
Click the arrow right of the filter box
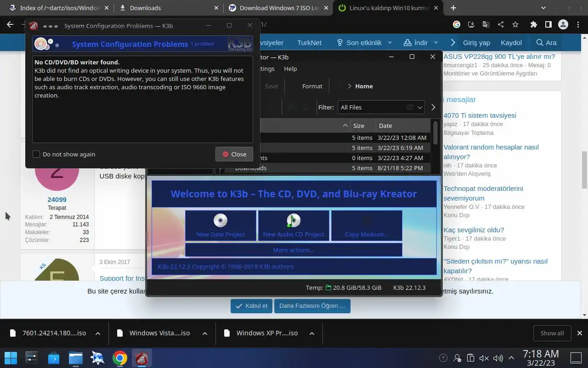pyautogui.click(x=433, y=107)
